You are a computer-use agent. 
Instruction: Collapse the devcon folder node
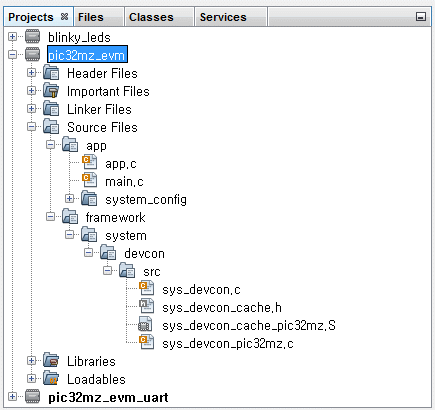[x=88, y=252]
